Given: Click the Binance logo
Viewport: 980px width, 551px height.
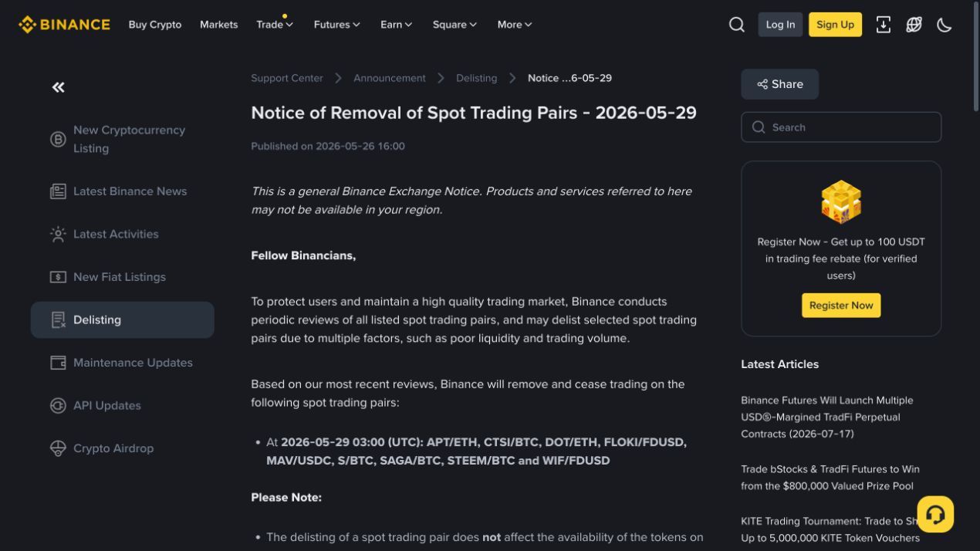Looking at the screenshot, I should pos(64,25).
